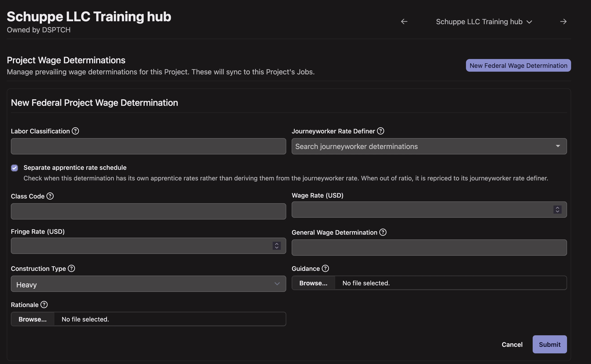Focus the Wage Rate (USD) field

[429, 210]
